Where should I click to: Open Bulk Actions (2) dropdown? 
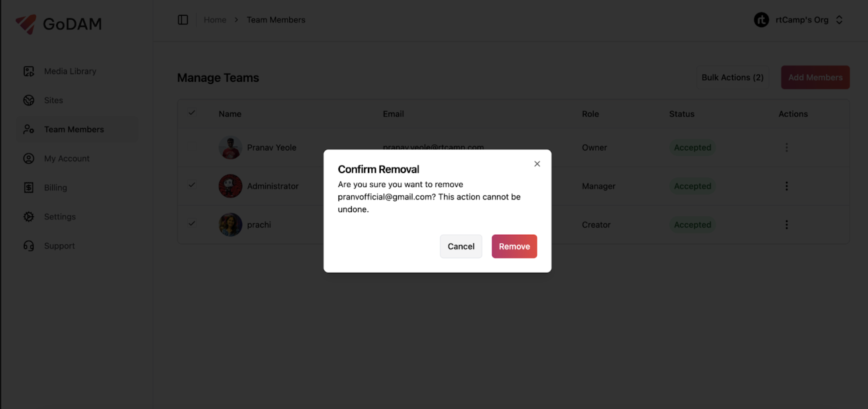tap(732, 77)
